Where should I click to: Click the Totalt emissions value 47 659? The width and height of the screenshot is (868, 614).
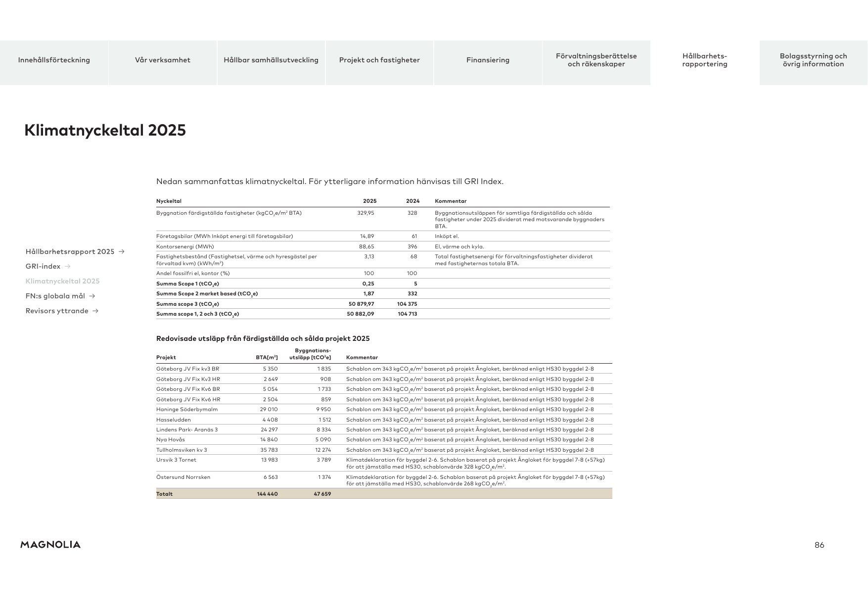coord(322,494)
